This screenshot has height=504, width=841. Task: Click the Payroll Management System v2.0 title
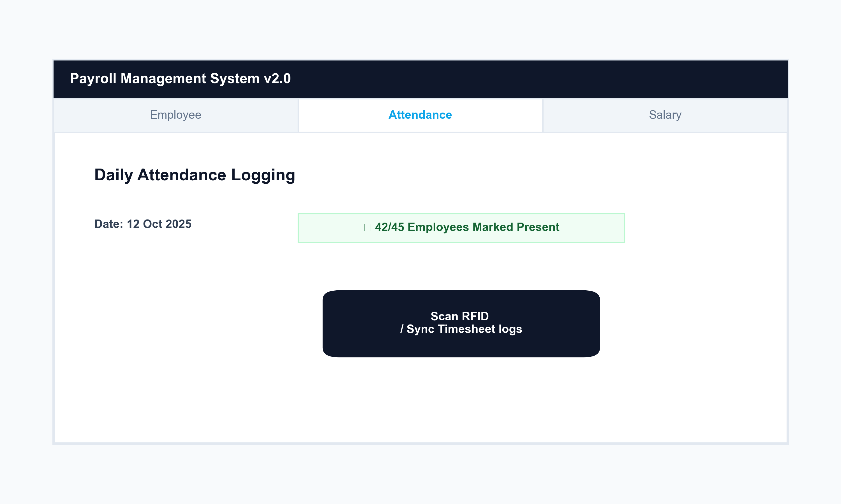click(180, 79)
